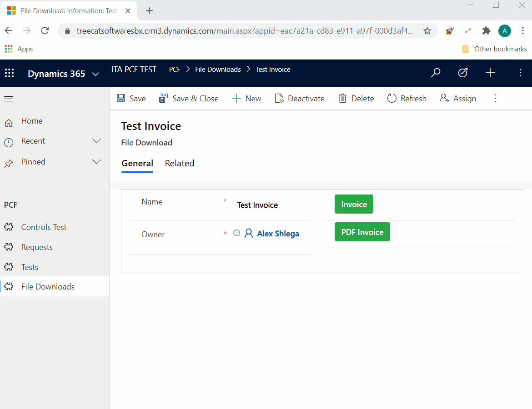Reload the browser page
The height and width of the screenshot is (409, 532).
coord(45,31)
